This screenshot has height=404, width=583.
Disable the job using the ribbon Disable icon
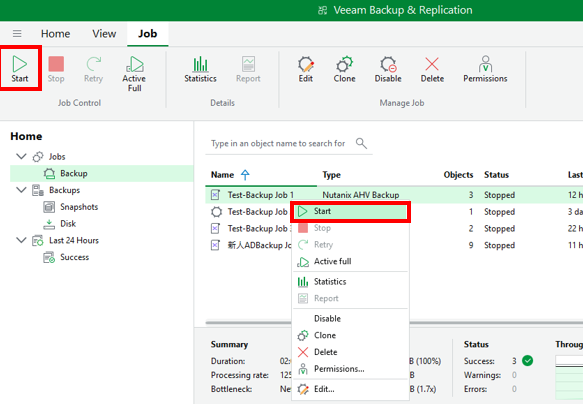click(x=388, y=69)
